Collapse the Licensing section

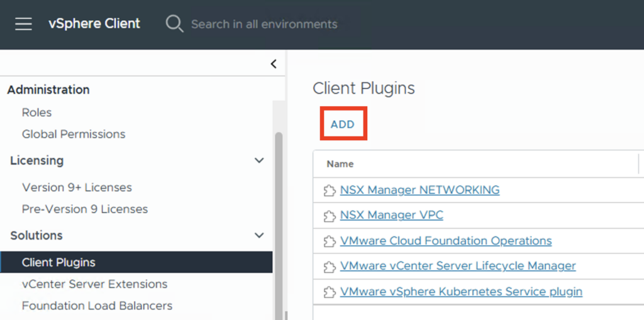258,161
